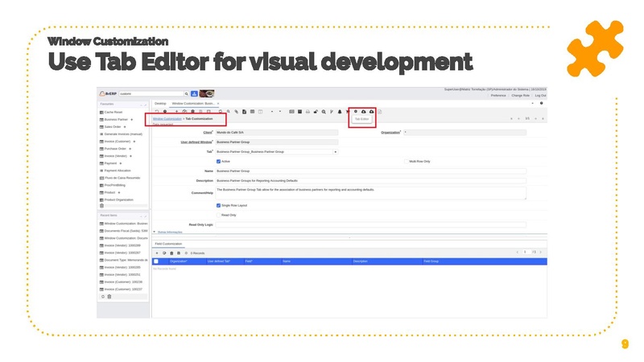The width and height of the screenshot is (644, 362).
Task: Uncheck the Active checkbox
Action: click(218, 162)
